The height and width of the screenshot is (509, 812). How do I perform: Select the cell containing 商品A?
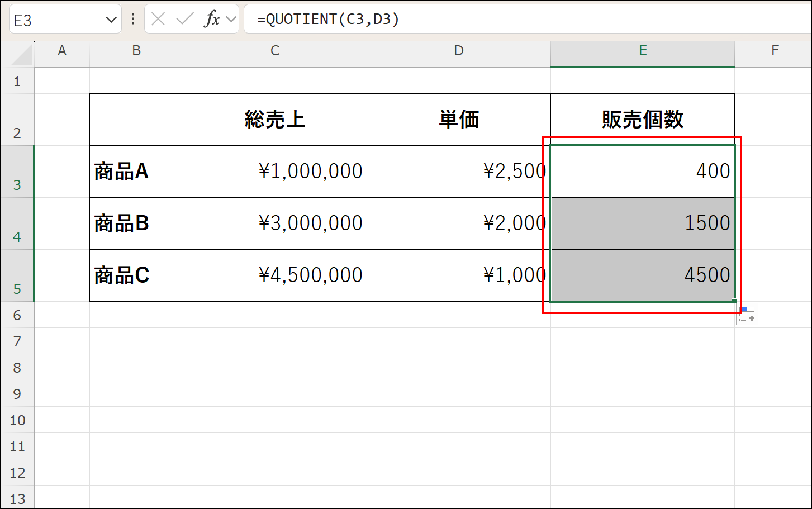(136, 172)
